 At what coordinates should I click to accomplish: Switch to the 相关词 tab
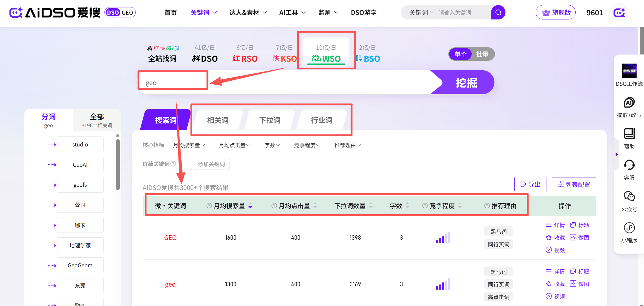[218, 120]
